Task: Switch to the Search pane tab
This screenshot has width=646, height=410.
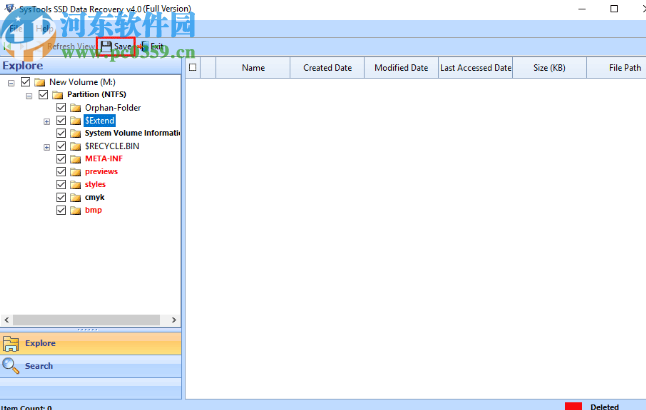Action: (x=91, y=365)
